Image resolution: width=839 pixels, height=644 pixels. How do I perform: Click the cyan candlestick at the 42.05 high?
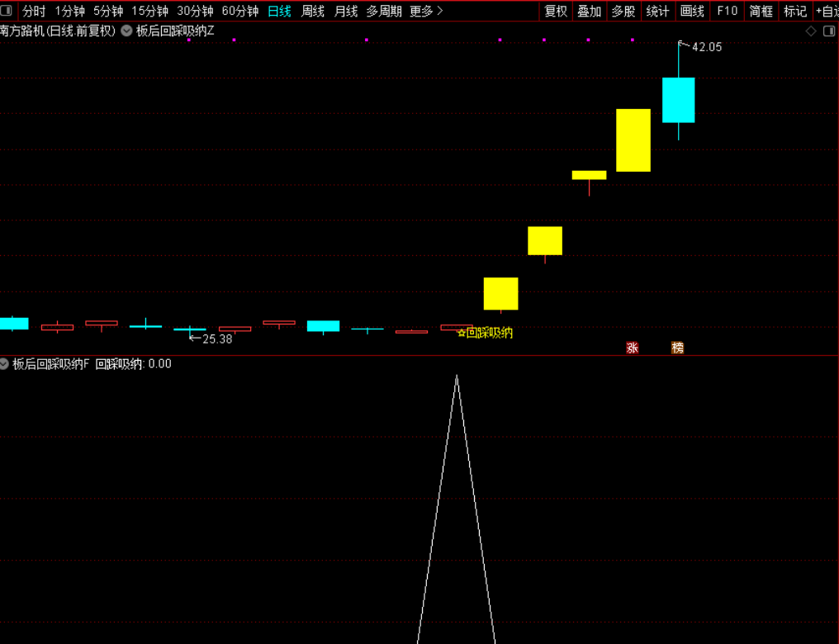click(678, 100)
